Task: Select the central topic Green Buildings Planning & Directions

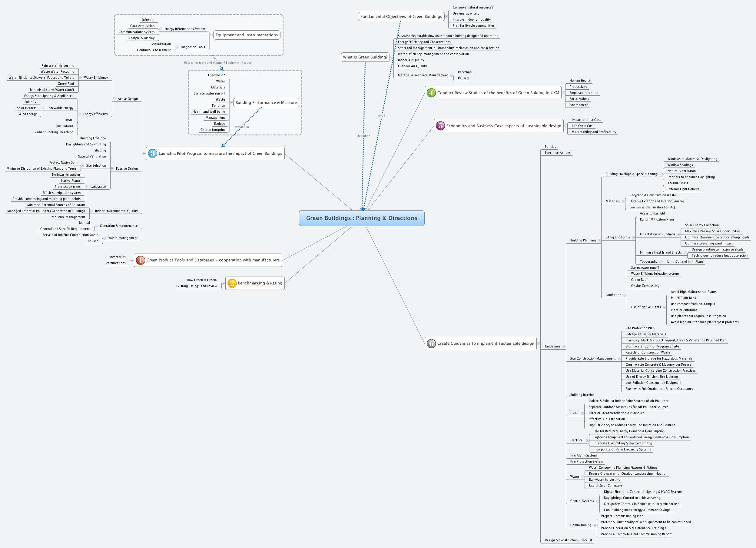Action: coord(362,218)
